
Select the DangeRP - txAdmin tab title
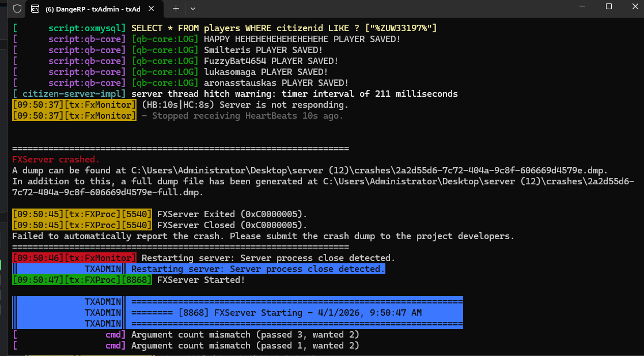point(93,9)
